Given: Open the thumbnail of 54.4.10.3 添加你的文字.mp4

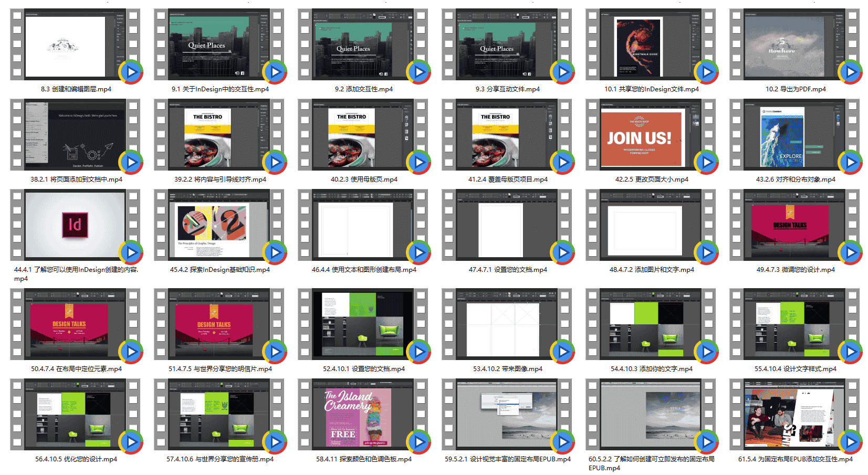Looking at the screenshot, I should coord(651,324).
